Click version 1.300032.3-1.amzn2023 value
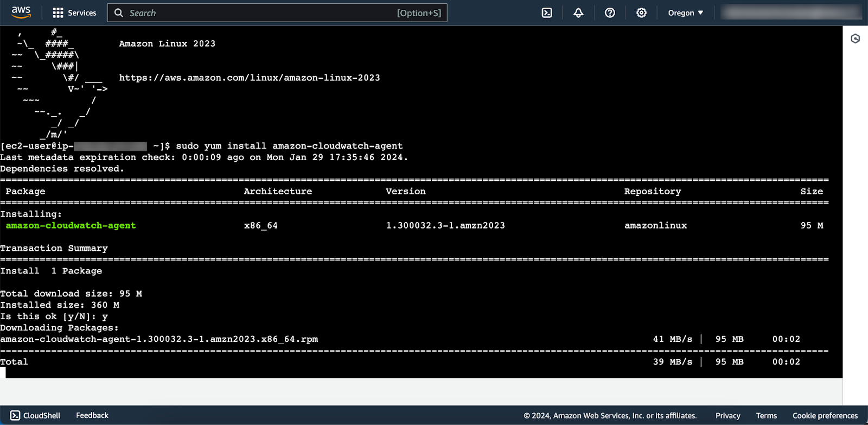 coord(445,225)
